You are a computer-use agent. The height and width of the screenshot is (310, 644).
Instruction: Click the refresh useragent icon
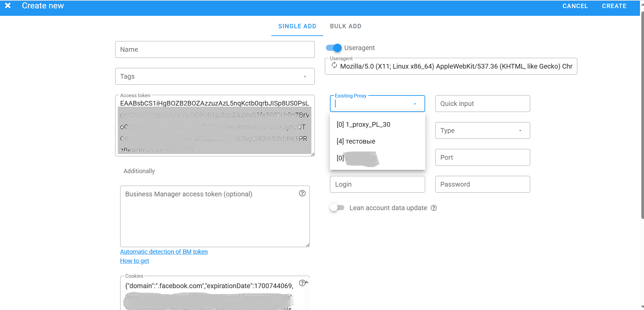(x=334, y=66)
